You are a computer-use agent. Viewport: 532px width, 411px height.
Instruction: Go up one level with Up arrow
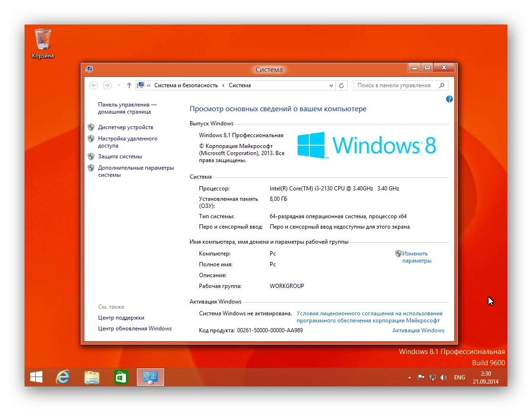point(129,85)
